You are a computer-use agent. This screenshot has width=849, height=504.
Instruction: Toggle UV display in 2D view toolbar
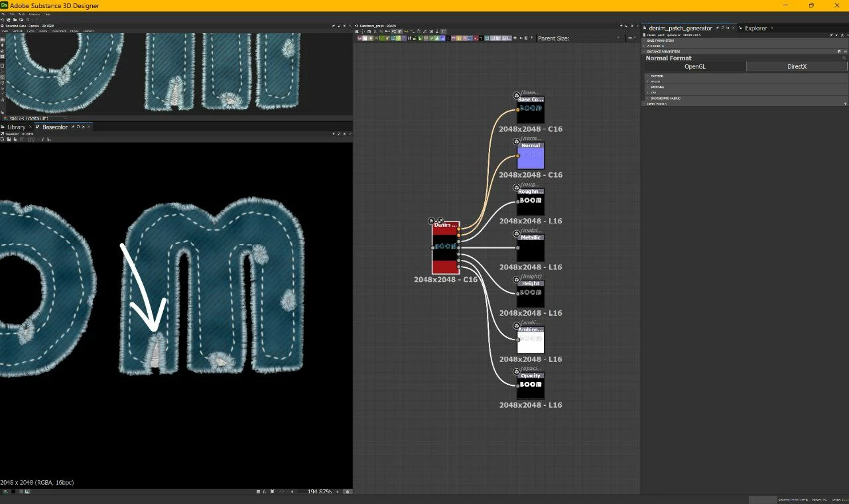[31, 139]
